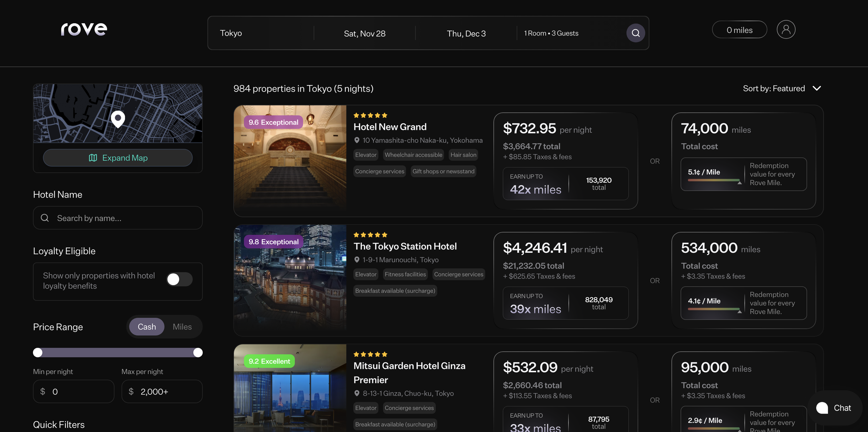Click the $4,246.41 per night price
Image resolution: width=868 pixels, height=432 pixels.
pos(553,248)
